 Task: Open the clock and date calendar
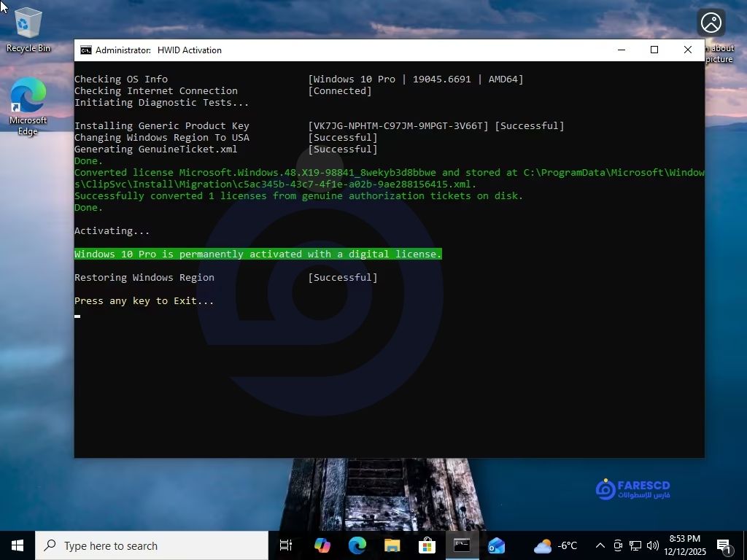pyautogui.click(x=685, y=545)
